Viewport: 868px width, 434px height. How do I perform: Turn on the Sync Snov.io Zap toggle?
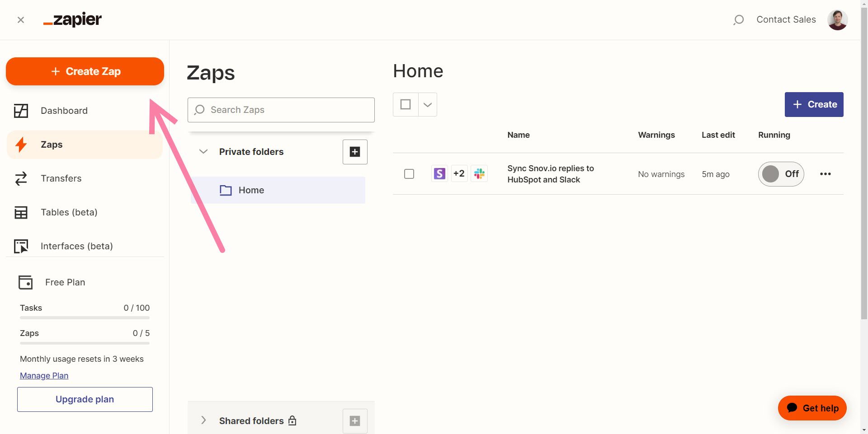coord(781,174)
